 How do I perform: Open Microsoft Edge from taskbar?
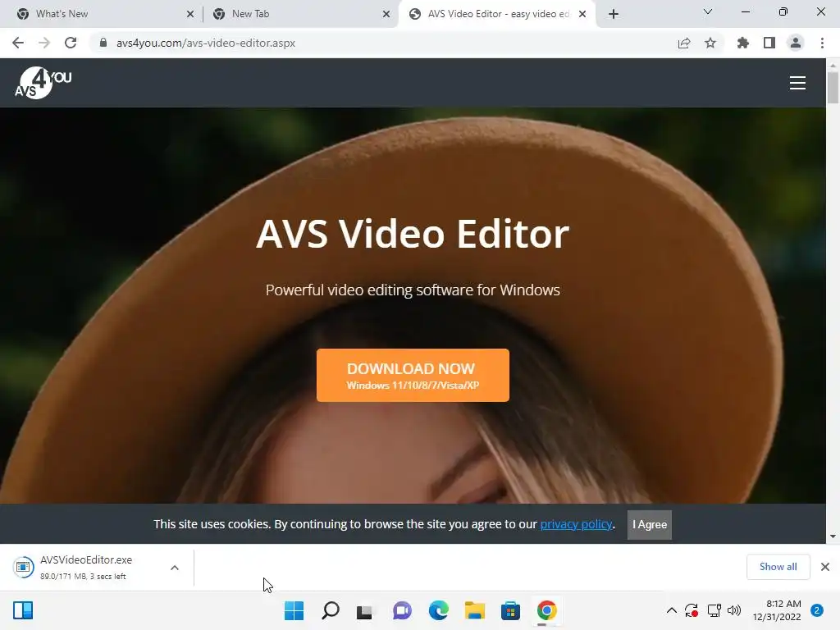(x=438, y=610)
